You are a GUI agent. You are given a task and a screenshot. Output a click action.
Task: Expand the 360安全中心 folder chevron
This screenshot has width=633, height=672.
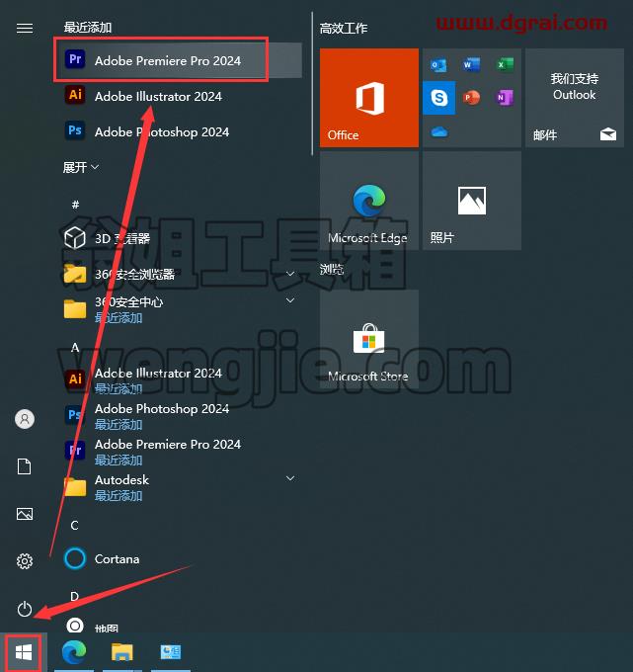point(290,300)
